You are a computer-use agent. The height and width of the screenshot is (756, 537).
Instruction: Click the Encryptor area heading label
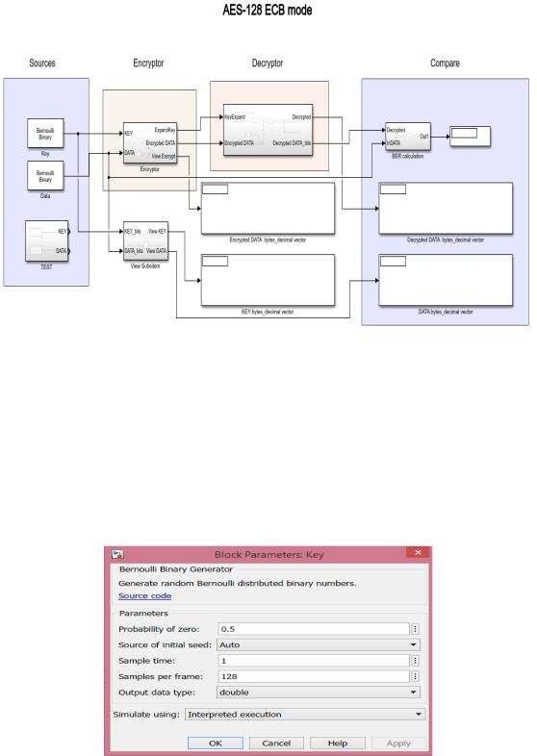click(148, 63)
